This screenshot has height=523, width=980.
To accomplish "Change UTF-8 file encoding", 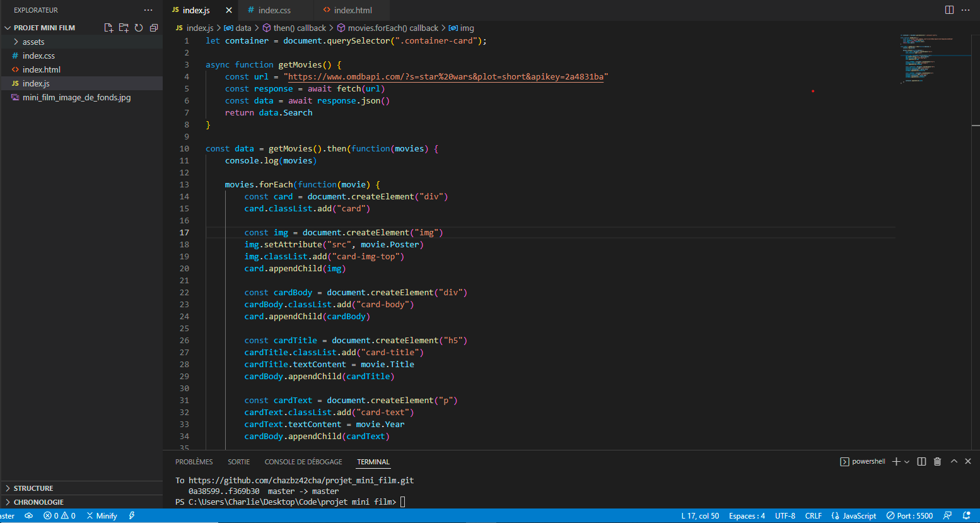I will tap(785, 516).
